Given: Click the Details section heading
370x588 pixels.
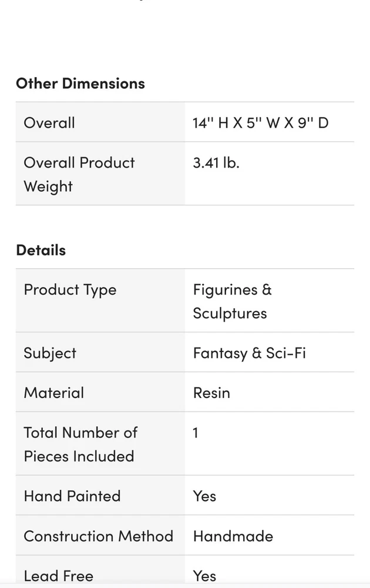Looking at the screenshot, I should 41,250.
